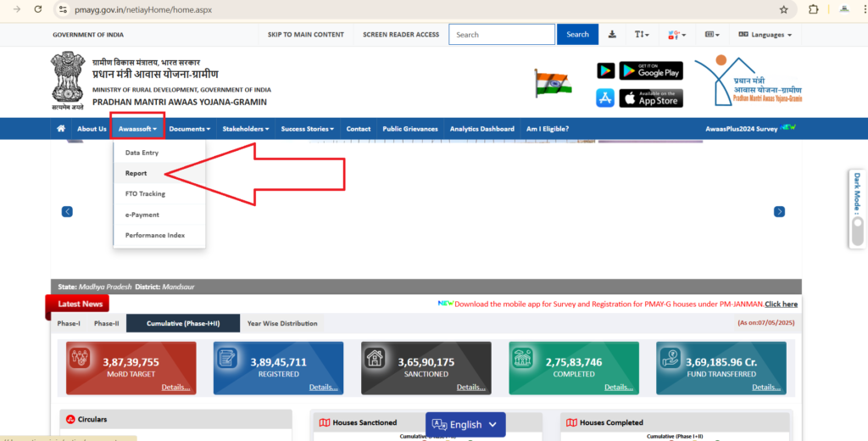This screenshot has width=868, height=441.
Task: Open browser extensions puzzle icon
Action: click(813, 9)
